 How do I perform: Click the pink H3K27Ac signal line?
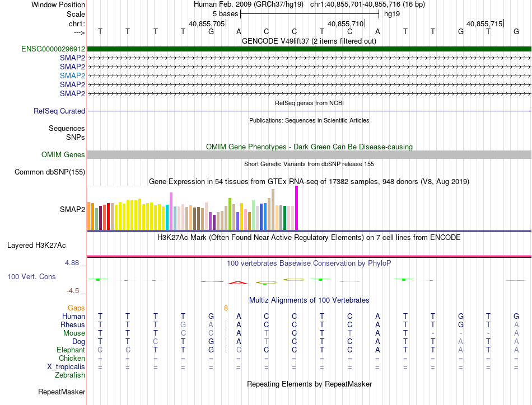[309, 256]
